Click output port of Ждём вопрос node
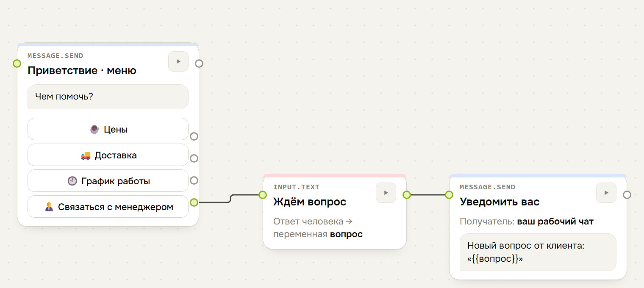 pyautogui.click(x=407, y=195)
